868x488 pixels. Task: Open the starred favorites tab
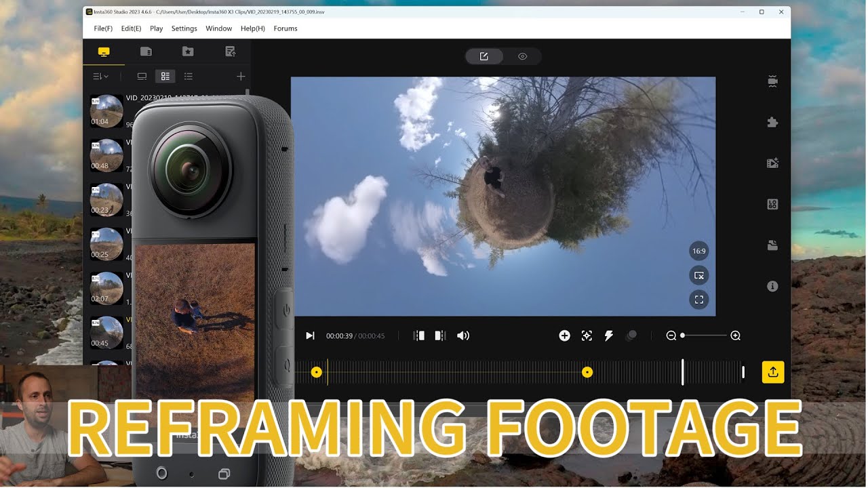tap(188, 52)
